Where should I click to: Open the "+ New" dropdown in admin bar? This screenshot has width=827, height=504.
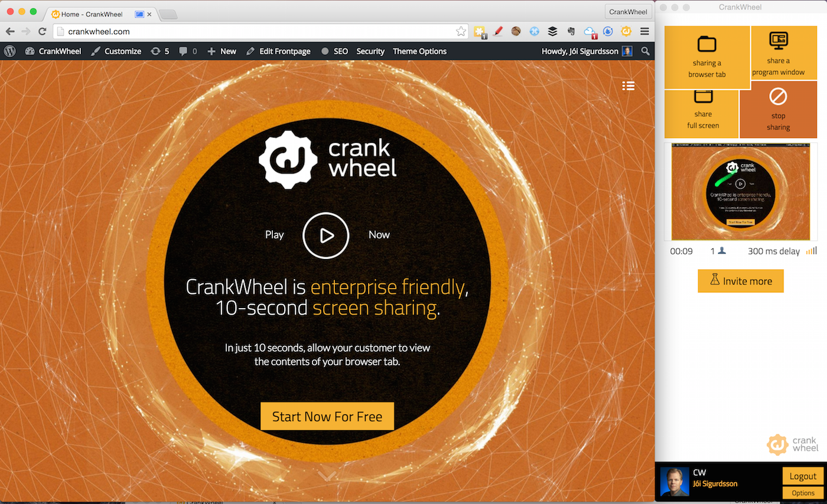pos(222,51)
